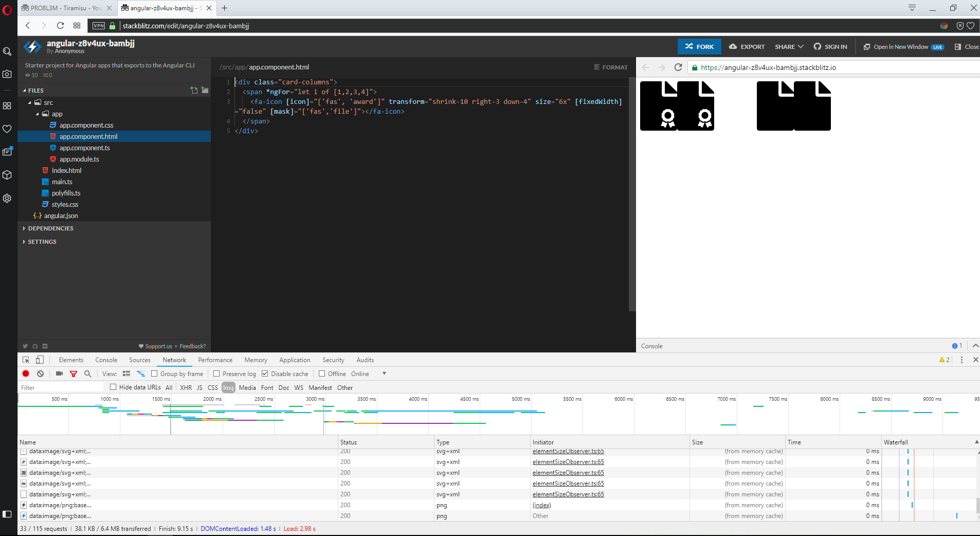Expand the DEPENDENCIES section
Viewport: 980px width, 536px height.
point(51,228)
